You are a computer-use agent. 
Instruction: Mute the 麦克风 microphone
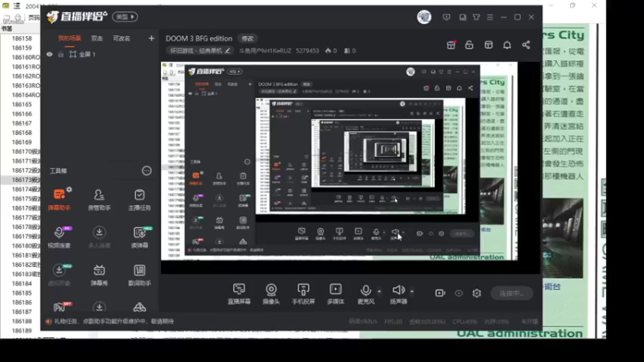pyautogui.click(x=365, y=294)
